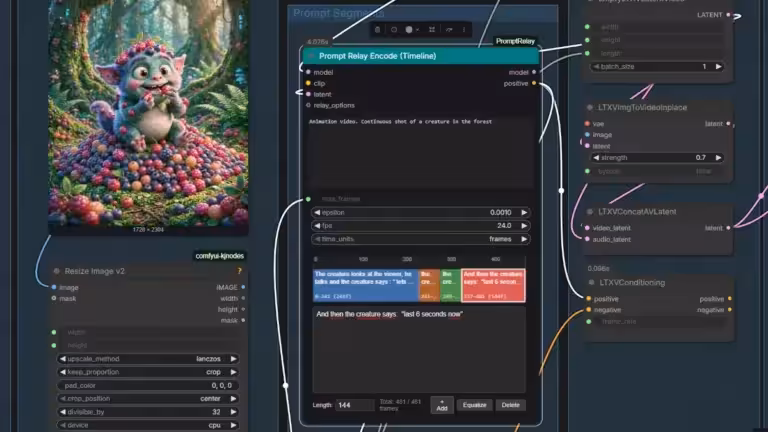Screen dimensions: 768x432
Task: Click the delete trash icon in node toolbar
Action: 377,30
